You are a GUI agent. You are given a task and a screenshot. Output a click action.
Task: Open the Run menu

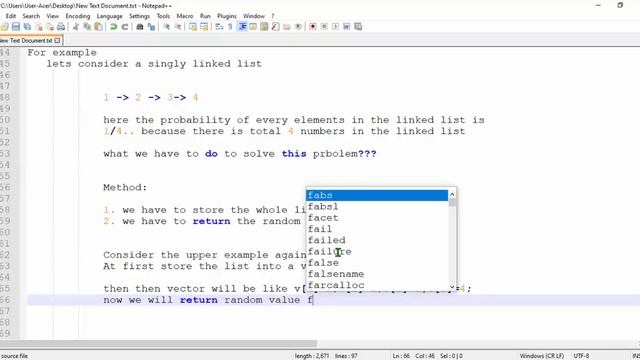point(205,16)
